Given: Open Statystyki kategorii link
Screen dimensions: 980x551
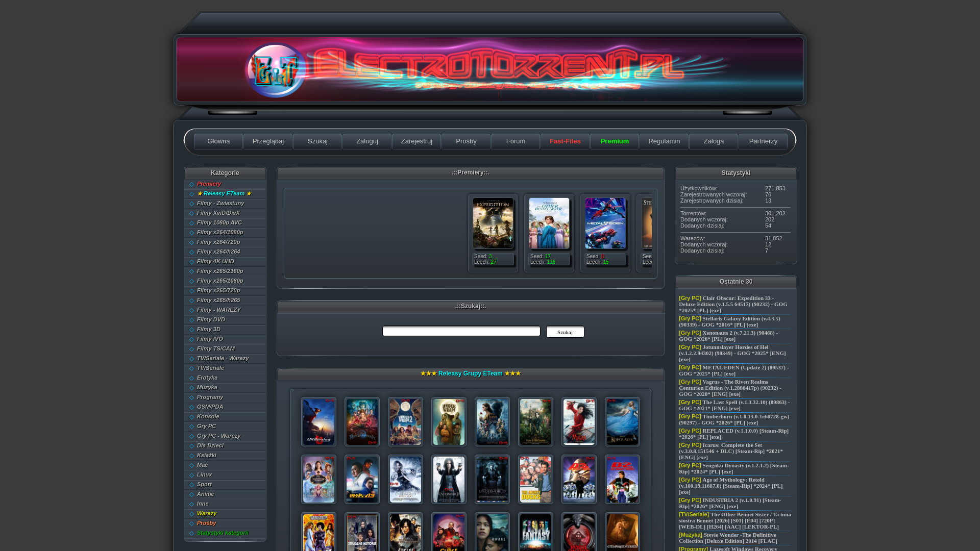Looking at the screenshot, I should coord(223,533).
